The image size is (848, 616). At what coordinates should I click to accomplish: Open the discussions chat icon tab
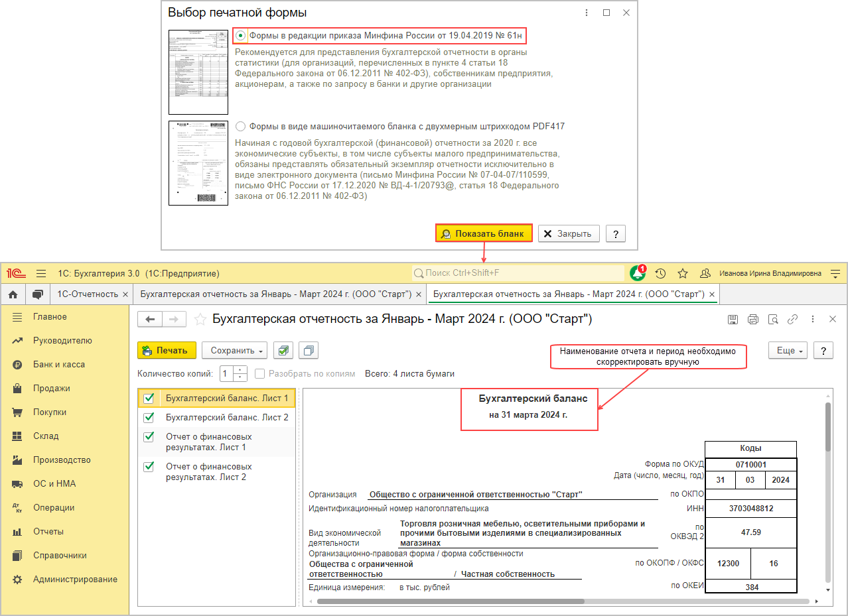pos(38,294)
